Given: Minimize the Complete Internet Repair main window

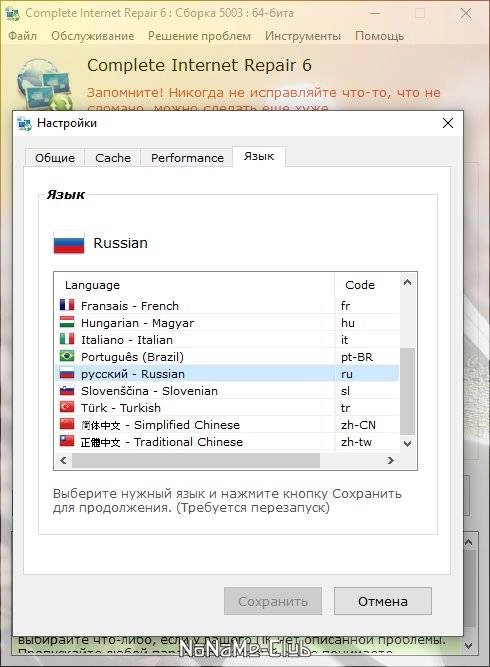Looking at the screenshot, I should coord(375,13).
